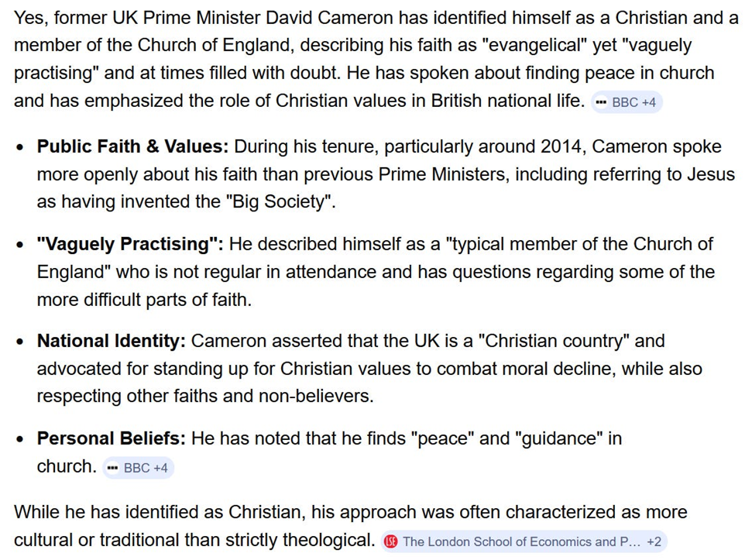Click the bold "Vaguely Practising" heading
Viewport: 752px width, 560px height.
pos(130,244)
